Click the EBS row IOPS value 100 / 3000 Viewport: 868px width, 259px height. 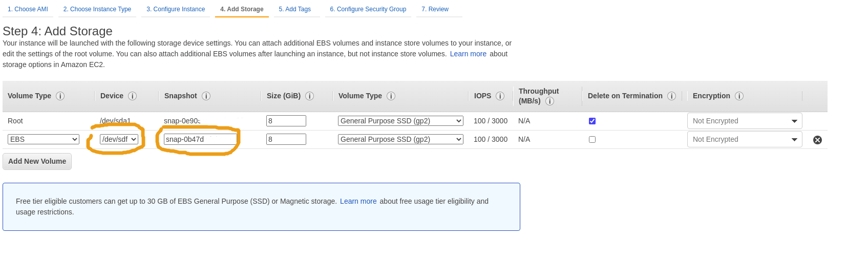click(491, 139)
